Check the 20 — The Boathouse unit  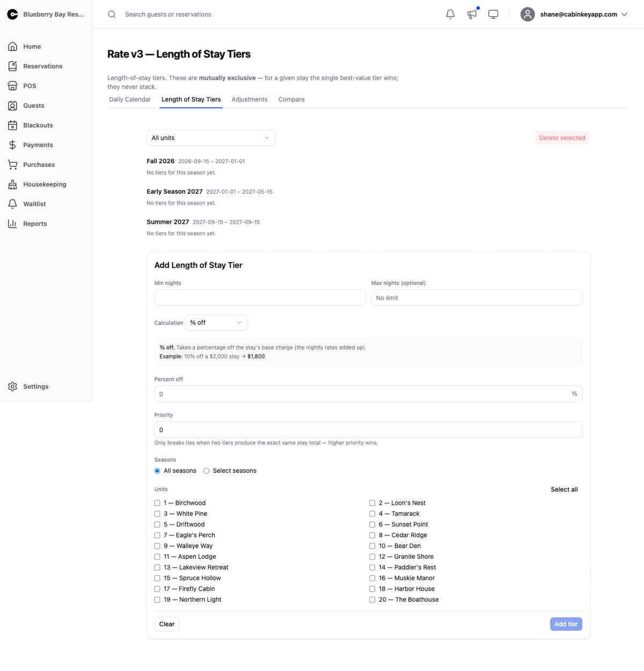pyautogui.click(x=372, y=600)
